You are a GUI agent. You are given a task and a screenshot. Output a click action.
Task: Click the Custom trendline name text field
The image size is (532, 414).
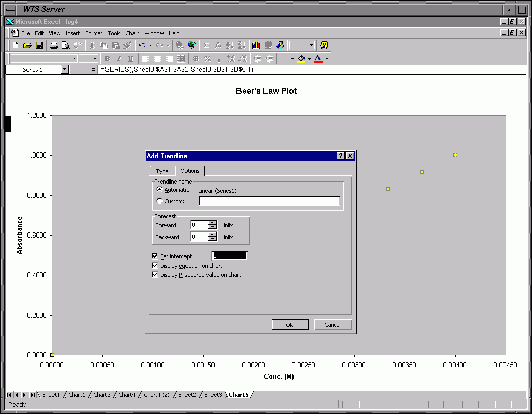click(x=269, y=201)
